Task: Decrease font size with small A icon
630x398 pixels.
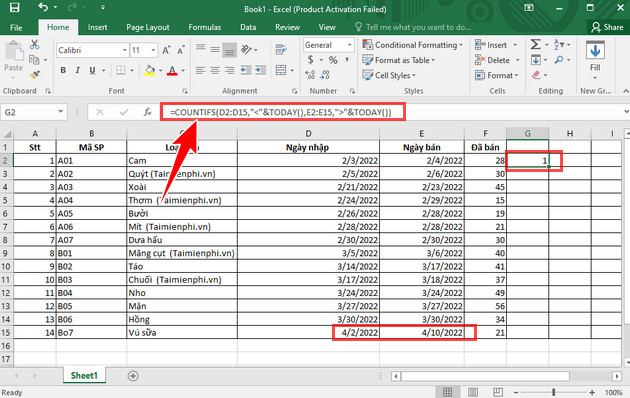Action: pos(181,50)
